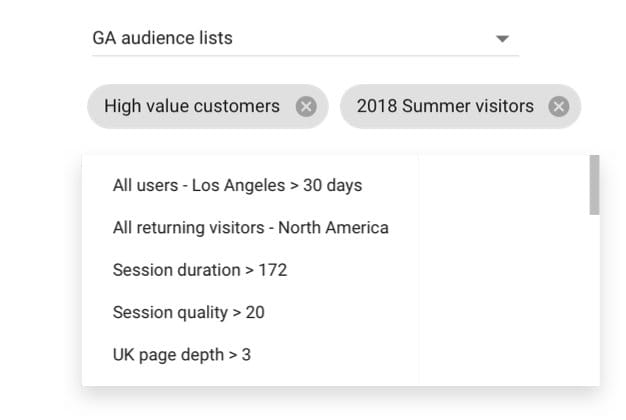Choose All users - Los Angeles > 30 days
This screenshot has height=420, width=626.
[x=237, y=185]
